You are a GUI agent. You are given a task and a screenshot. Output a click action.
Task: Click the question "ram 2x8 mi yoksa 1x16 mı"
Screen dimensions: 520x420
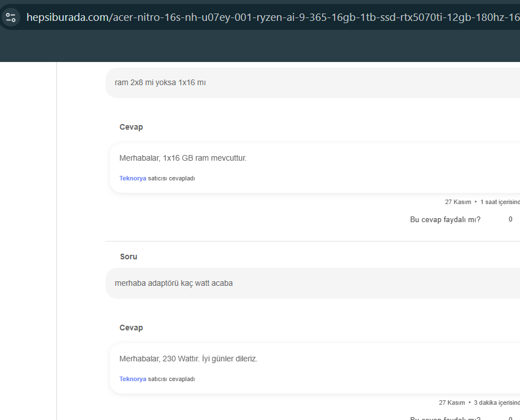(x=160, y=82)
